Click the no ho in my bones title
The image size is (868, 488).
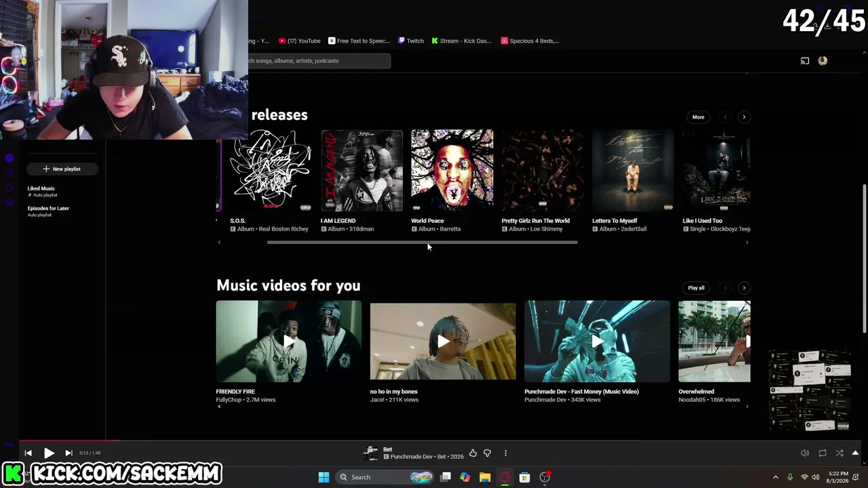(394, 392)
